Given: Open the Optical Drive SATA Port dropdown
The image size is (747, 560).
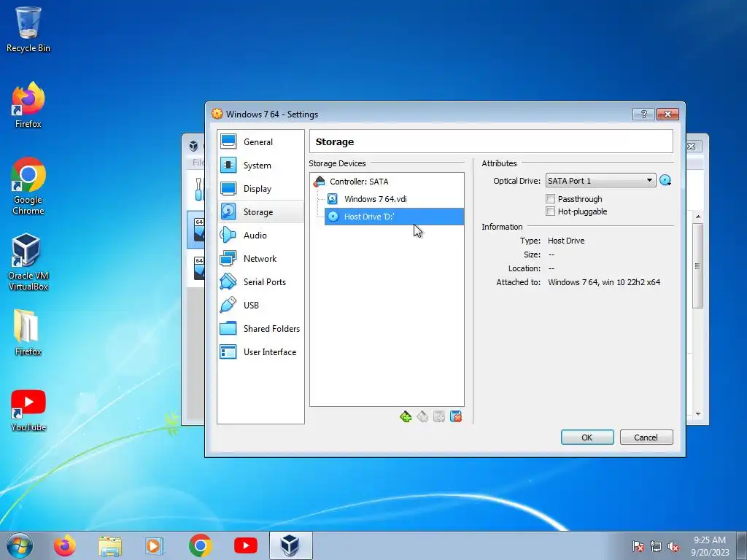Looking at the screenshot, I should [600, 181].
